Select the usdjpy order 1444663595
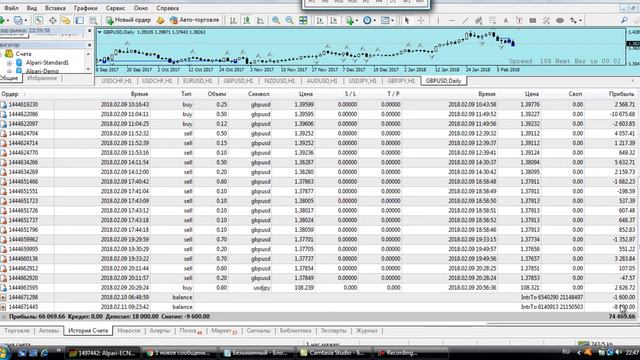The height and width of the screenshot is (360, 640). (x=318, y=288)
